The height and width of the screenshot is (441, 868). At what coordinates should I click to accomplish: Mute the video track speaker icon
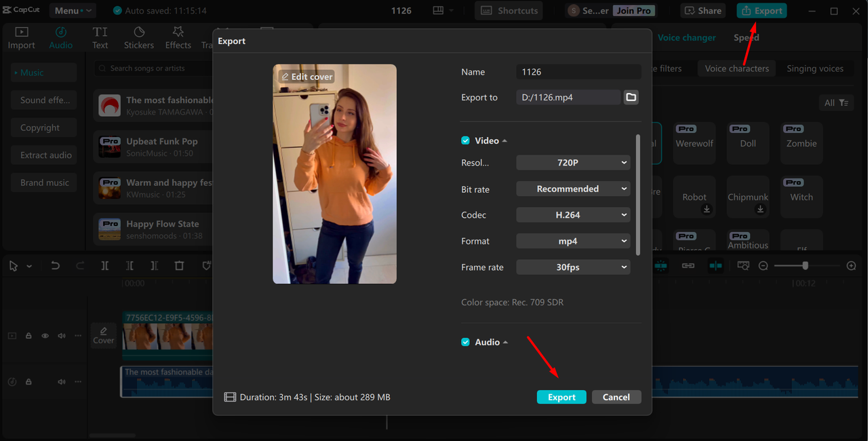tap(62, 336)
